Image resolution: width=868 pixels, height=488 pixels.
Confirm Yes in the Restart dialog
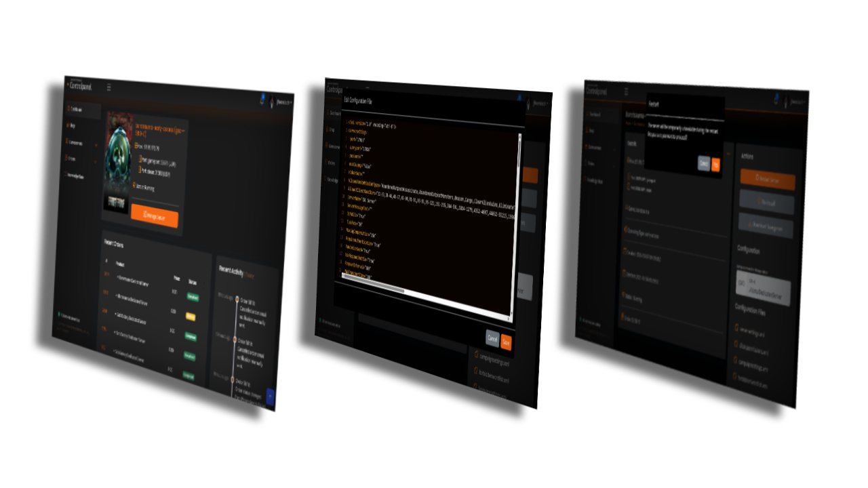tap(715, 165)
